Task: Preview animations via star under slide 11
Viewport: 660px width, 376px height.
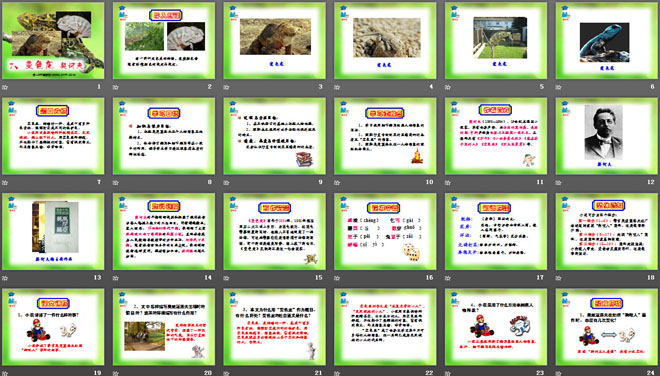Action: [x=448, y=183]
